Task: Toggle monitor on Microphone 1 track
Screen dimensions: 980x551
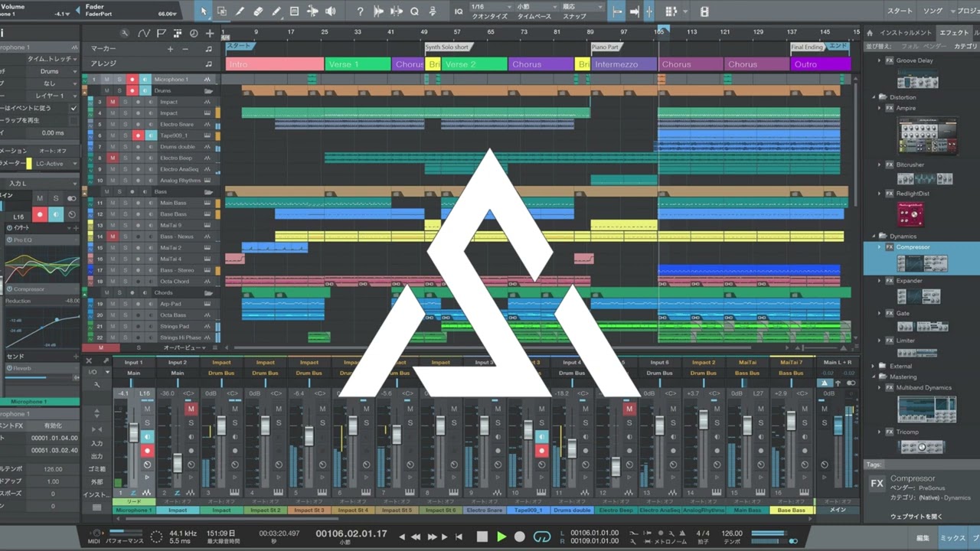Action: tap(144, 80)
